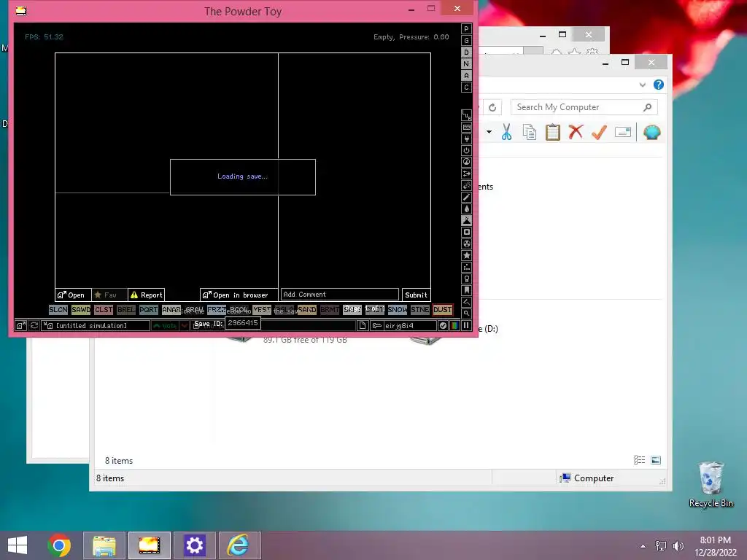
Task: Focus the Add Comment field
Action: click(x=340, y=295)
